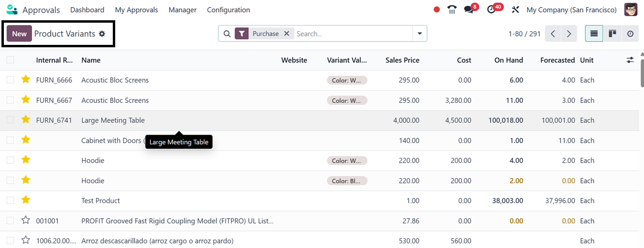This screenshot has width=644, height=248.
Task: Open the conversations messages icon
Action: (469, 10)
